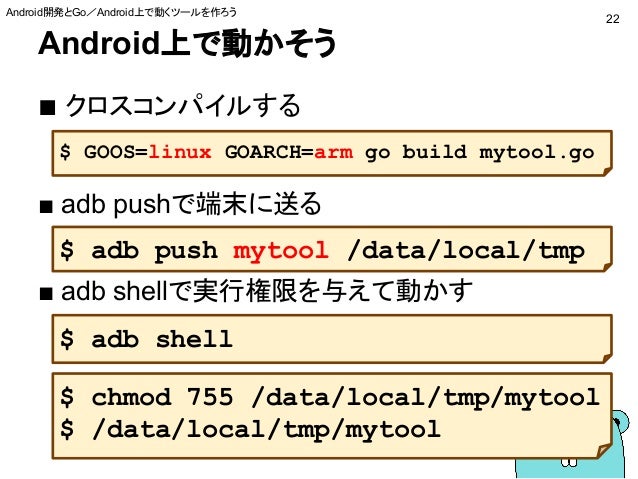
Task: Click the "chmod 755 /data/local/tmp/mytool" line
Action: click(x=345, y=397)
